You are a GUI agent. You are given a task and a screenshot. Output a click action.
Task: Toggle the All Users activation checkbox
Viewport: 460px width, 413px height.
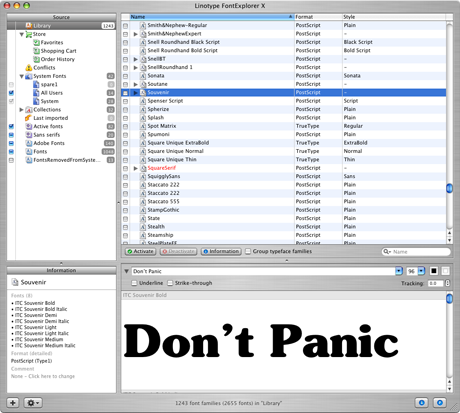11,93
